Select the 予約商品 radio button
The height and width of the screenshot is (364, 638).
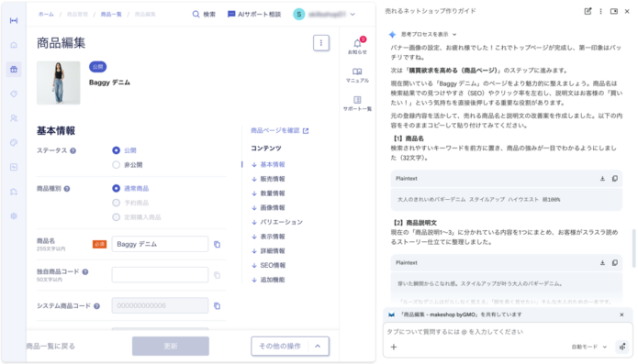pyautogui.click(x=116, y=203)
